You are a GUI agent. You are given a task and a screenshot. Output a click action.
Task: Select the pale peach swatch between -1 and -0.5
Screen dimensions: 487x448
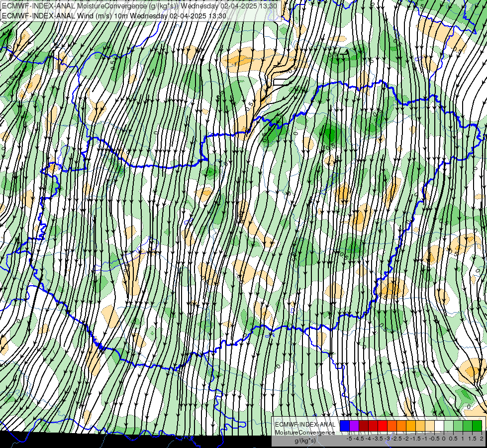click(x=430, y=426)
